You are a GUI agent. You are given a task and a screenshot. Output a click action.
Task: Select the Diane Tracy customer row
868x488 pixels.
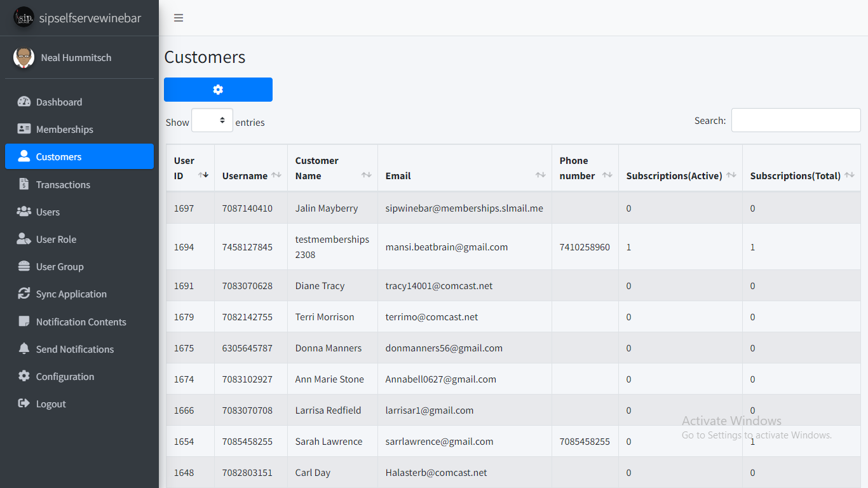(320, 286)
